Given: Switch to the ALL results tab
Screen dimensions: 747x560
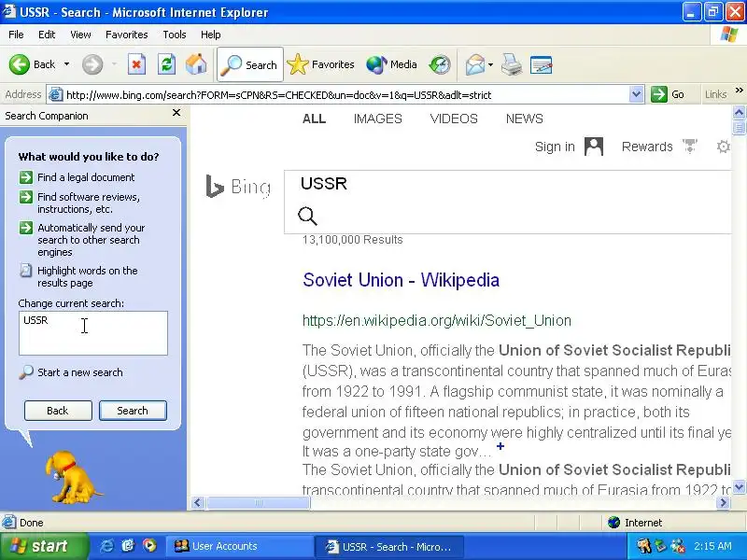Looking at the screenshot, I should pos(314,119).
